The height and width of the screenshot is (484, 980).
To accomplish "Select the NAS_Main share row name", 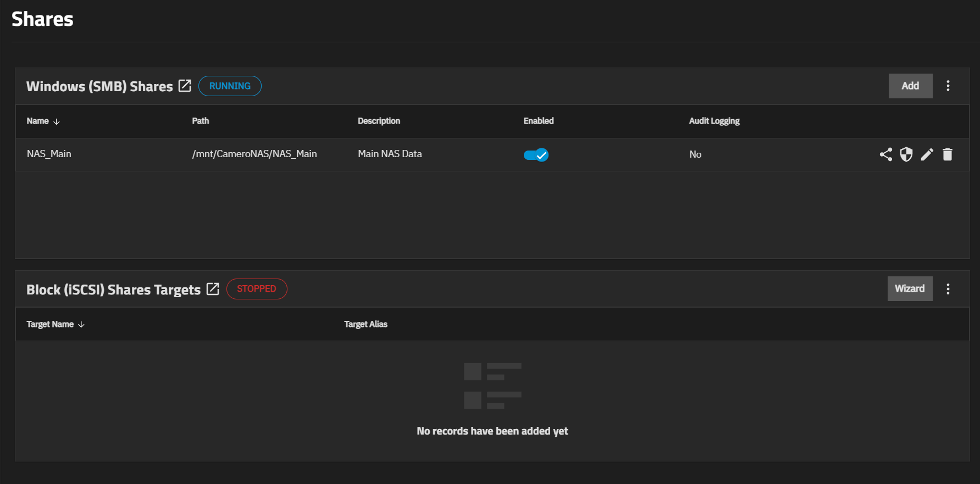I will [x=49, y=154].
